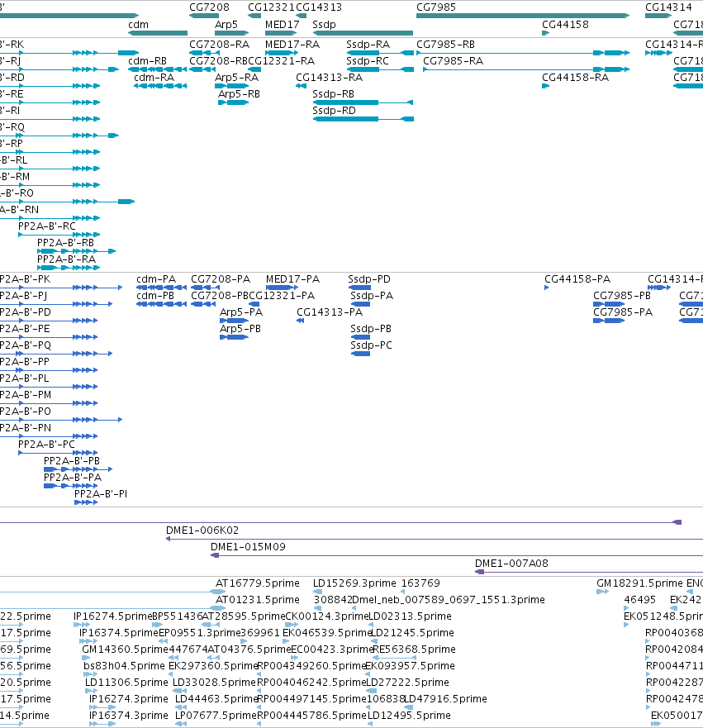Select the cdm-RB transcript label

point(148,61)
